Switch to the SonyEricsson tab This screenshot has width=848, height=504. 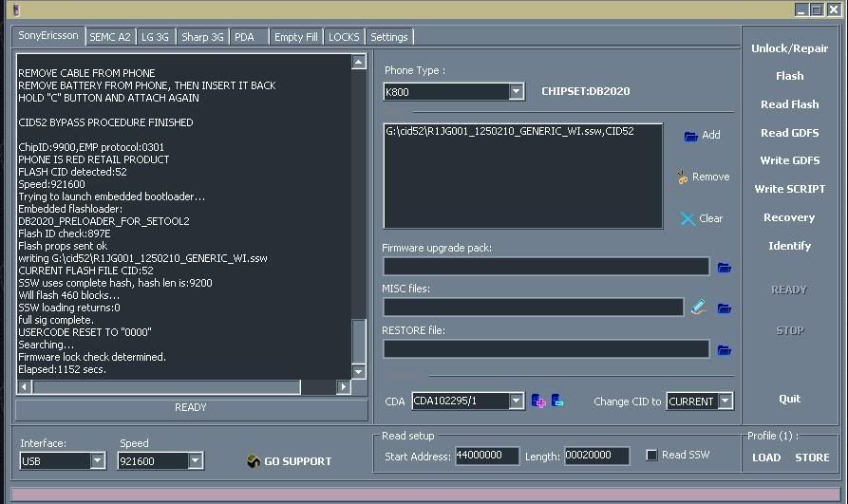tap(48, 36)
